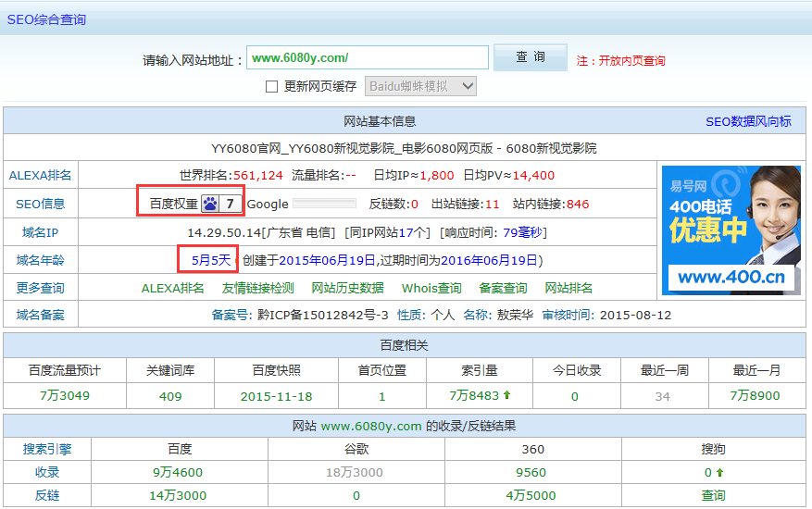Click the 域名IP row label
This screenshot has width=812, height=509.
[x=41, y=232]
